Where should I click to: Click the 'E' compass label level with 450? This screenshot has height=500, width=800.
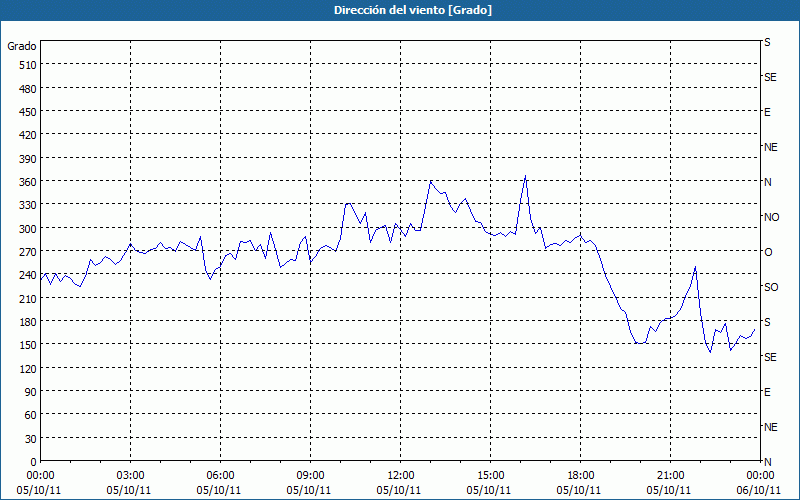767,112
